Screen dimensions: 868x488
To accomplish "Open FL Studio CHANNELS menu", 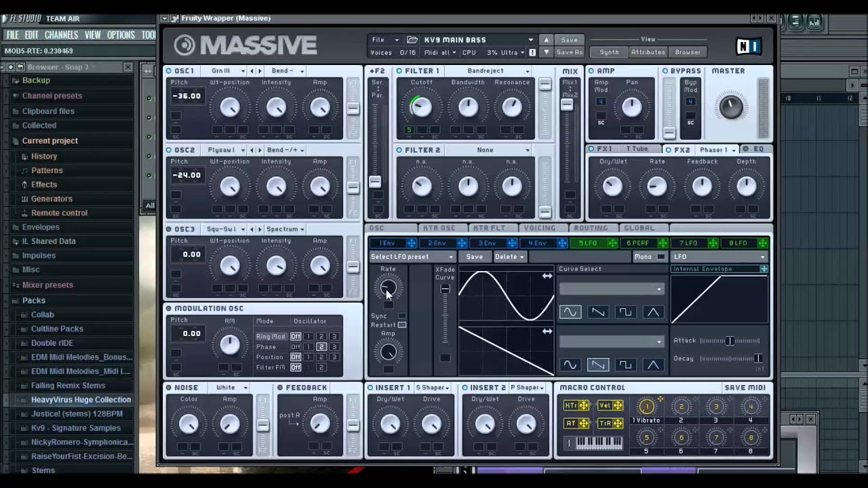I will click(61, 35).
